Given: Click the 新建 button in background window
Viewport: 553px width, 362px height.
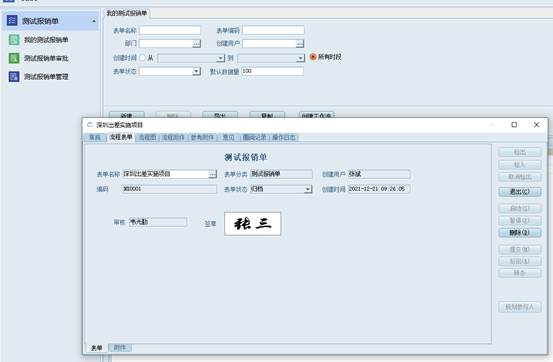Looking at the screenshot, I should (127, 115).
